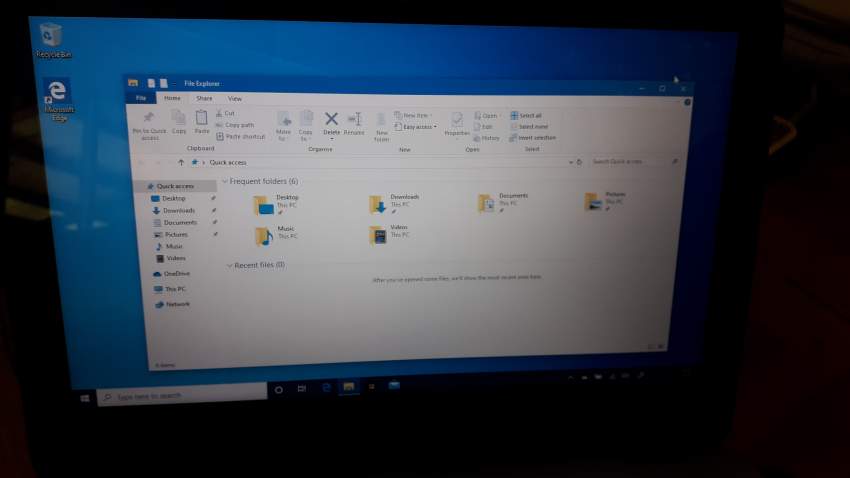The width and height of the screenshot is (850, 478).
Task: Click the Cortana circle taskbar icon
Action: (279, 390)
